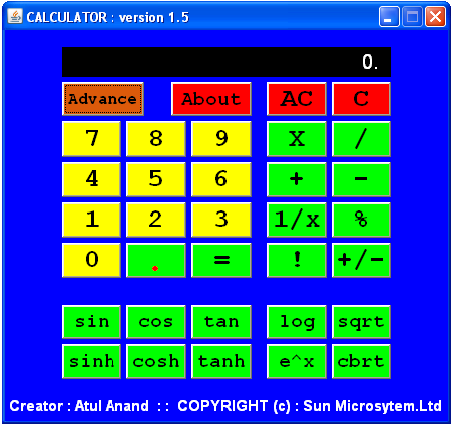Compute cube root with cbrt
452x426 pixels.
point(361,361)
